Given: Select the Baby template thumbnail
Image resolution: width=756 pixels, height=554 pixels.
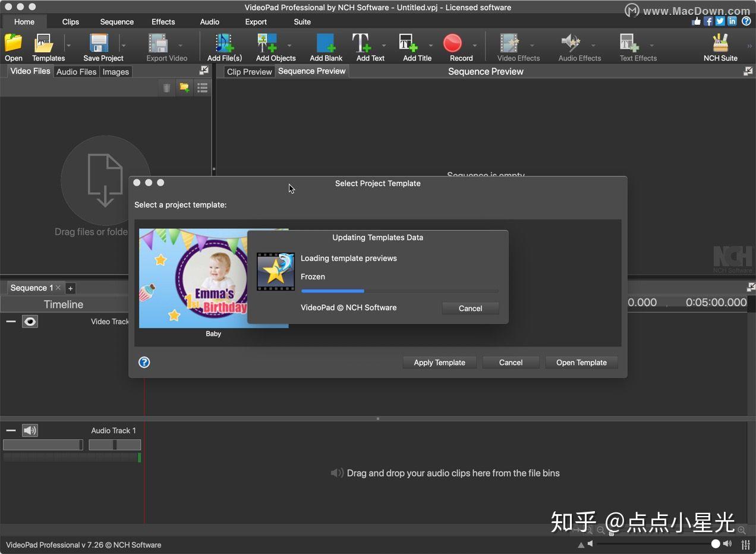Looking at the screenshot, I should click(190, 278).
